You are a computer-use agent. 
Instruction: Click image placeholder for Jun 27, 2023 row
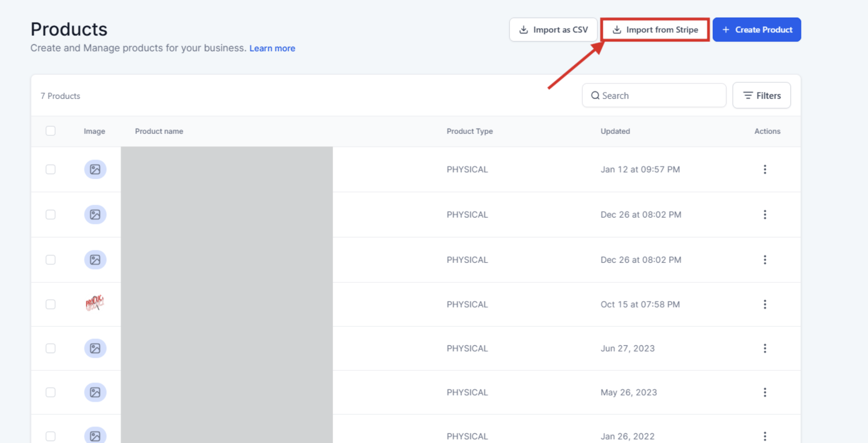click(x=95, y=348)
